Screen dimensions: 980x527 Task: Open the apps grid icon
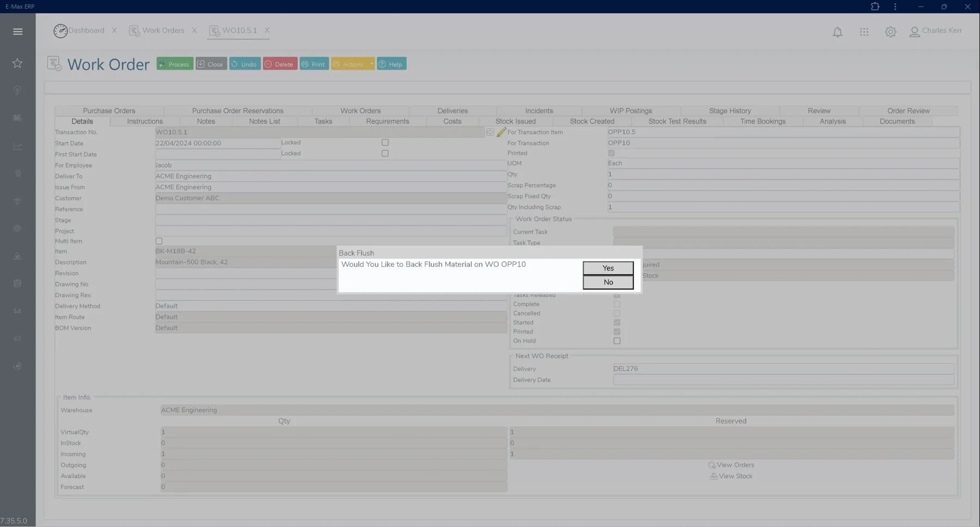(864, 32)
